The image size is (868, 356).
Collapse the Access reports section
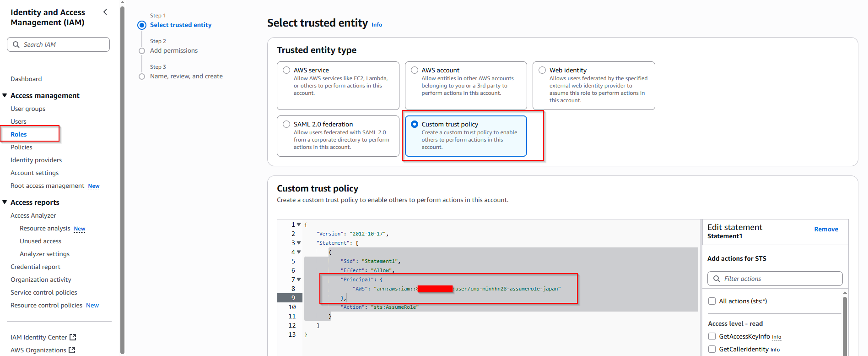tap(5, 202)
